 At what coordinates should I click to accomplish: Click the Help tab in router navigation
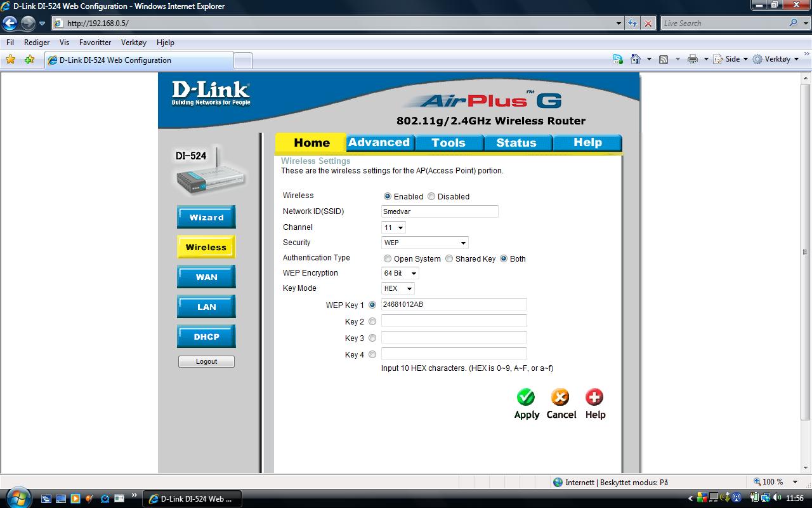(x=587, y=142)
